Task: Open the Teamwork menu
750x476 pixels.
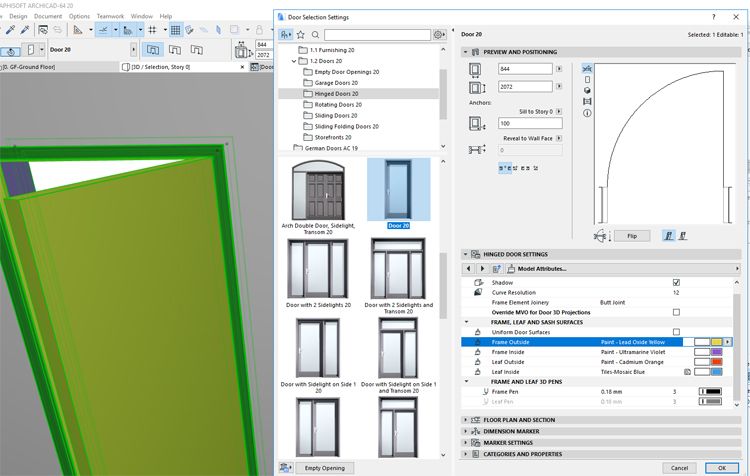Action: click(x=110, y=16)
